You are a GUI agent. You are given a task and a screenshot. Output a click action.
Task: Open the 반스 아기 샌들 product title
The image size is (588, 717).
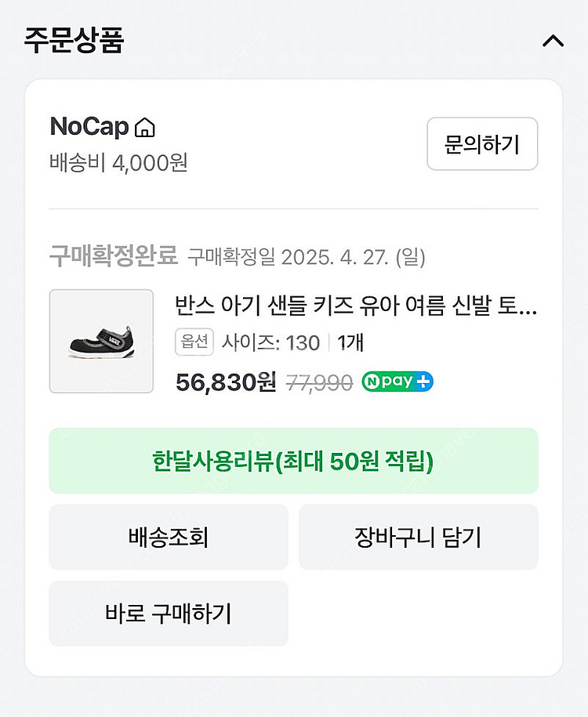pos(356,306)
